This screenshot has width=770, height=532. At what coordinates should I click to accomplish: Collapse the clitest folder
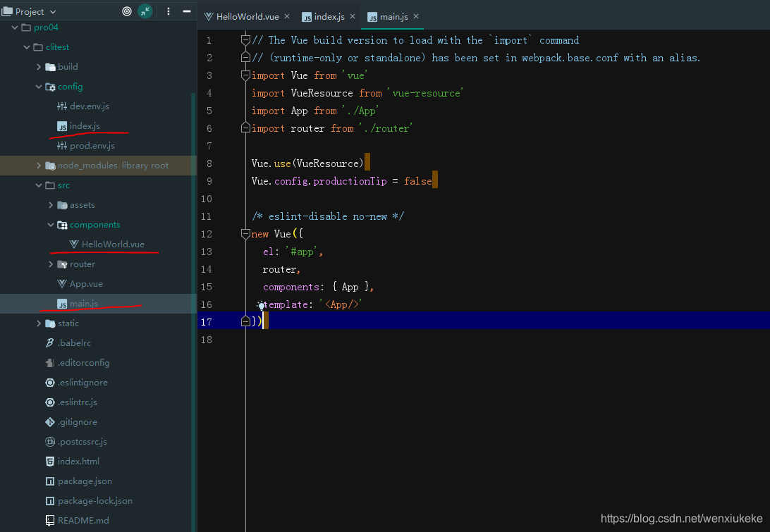pyautogui.click(x=27, y=47)
